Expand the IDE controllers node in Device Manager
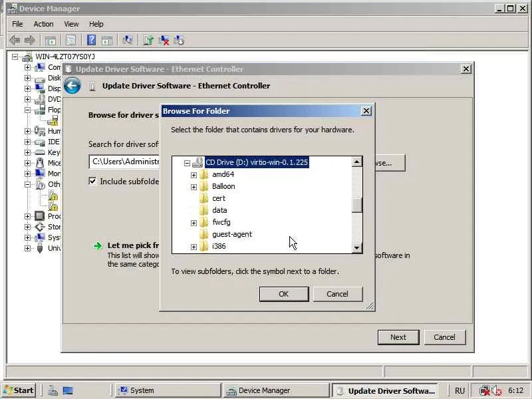Screen dimensions: 532x399 [x=27, y=142]
